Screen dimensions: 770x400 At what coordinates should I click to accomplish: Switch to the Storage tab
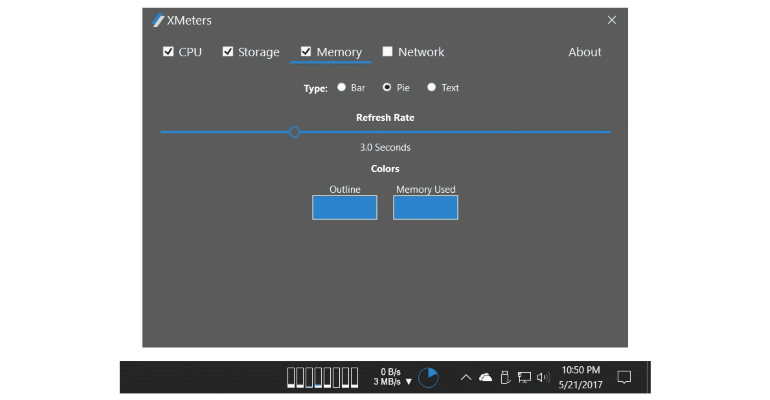[259, 52]
